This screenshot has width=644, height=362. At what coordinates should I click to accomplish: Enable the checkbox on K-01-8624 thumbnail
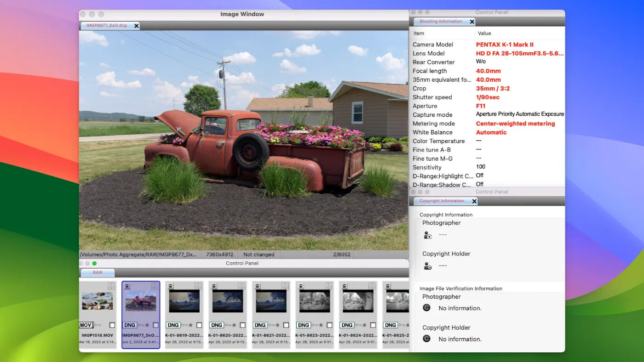tap(373, 325)
